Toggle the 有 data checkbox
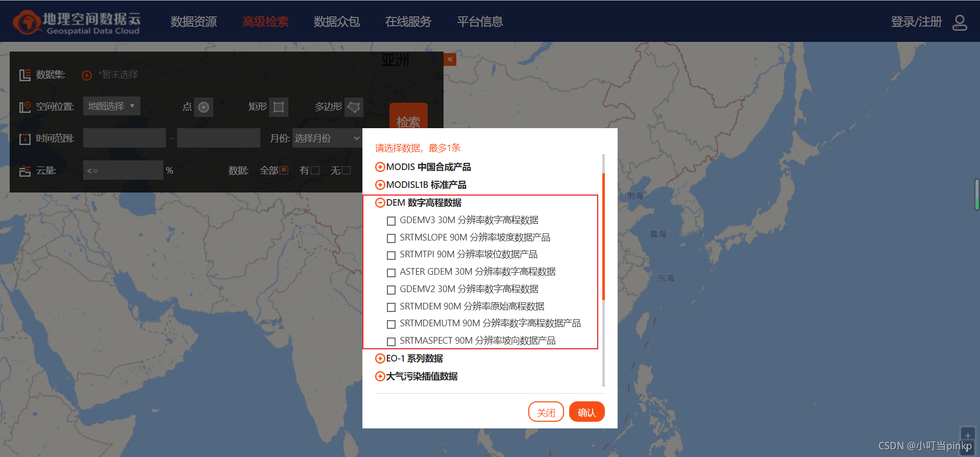Screen dimensions: 980x457 (315, 170)
